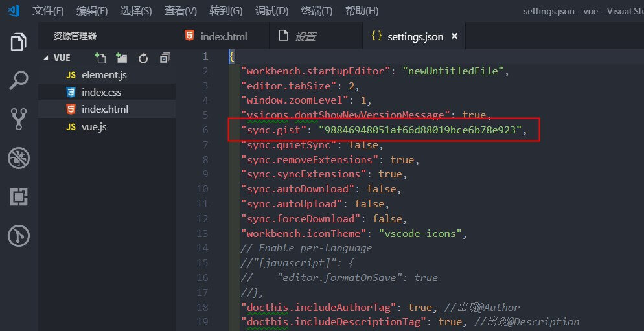644x331 pixels.
Task: Refresh the explorer file tree
Action: point(143,58)
